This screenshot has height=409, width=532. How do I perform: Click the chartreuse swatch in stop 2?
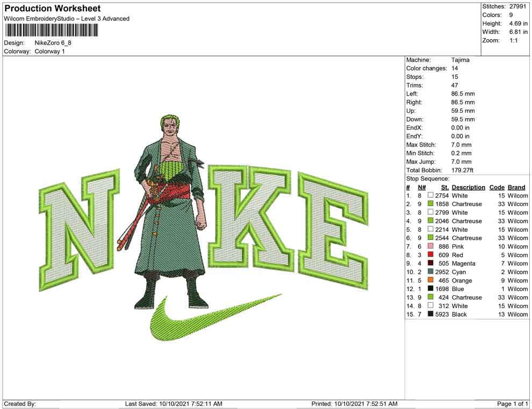pos(430,203)
